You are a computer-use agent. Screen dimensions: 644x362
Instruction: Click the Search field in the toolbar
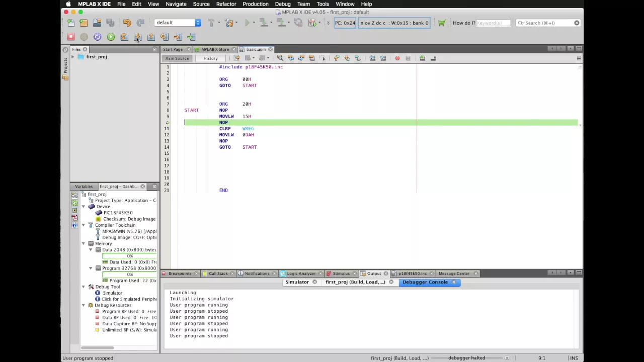(547, 23)
